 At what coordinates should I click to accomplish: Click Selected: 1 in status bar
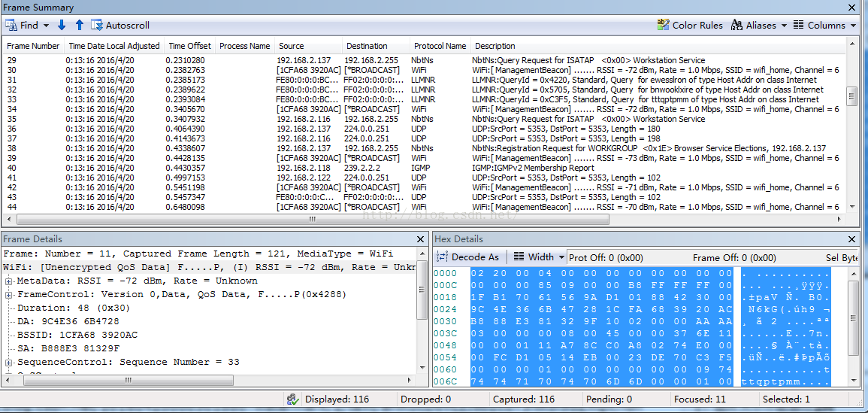(x=786, y=399)
